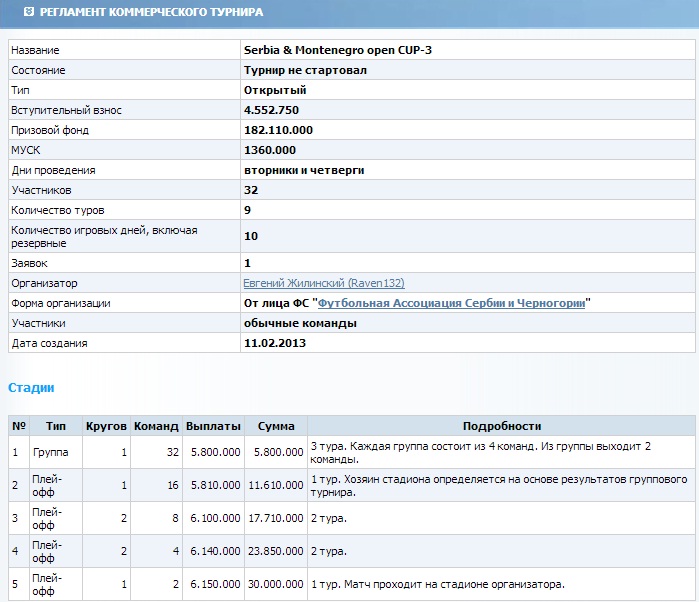
Task: Click the Организатор row label
Action: 44,283
